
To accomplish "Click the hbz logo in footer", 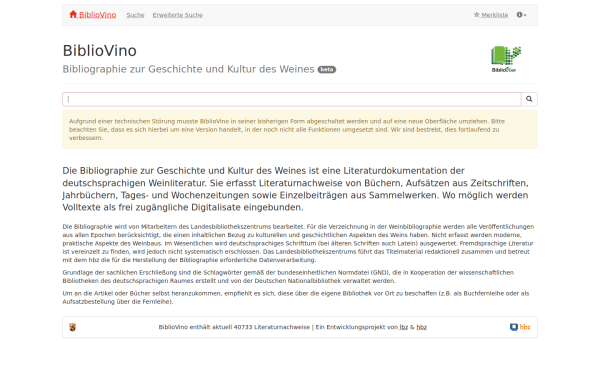I will 520,327.
